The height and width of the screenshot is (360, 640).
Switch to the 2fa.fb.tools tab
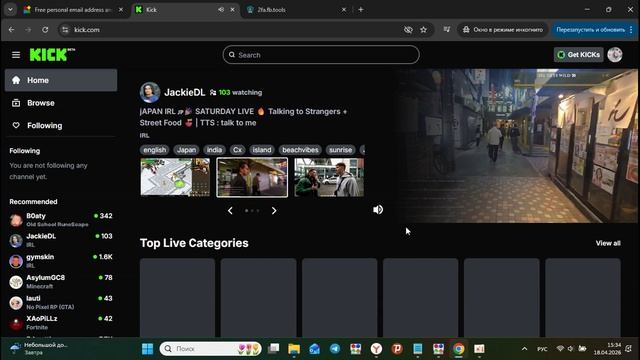[x=297, y=9]
